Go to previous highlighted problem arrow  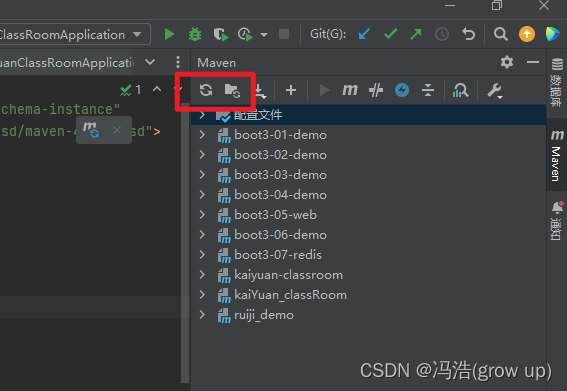coord(157,89)
